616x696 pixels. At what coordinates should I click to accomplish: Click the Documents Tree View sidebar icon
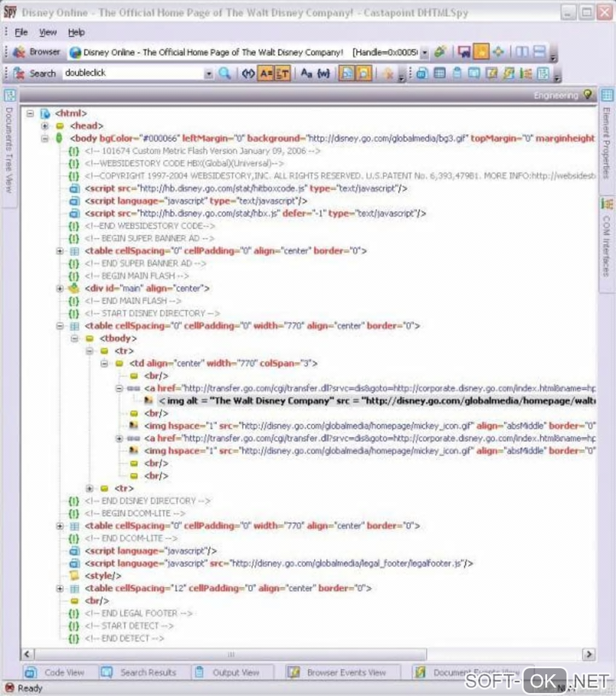point(10,95)
